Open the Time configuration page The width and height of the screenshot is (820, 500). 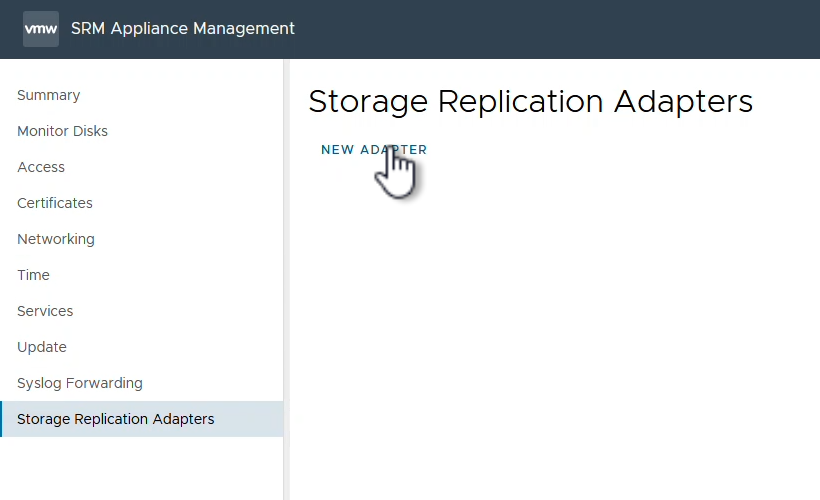tap(33, 275)
